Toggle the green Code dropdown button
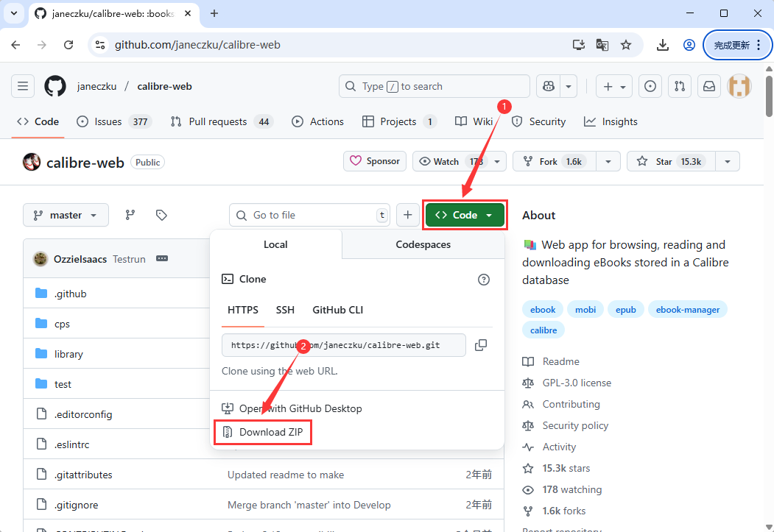This screenshot has width=774, height=532. pos(465,215)
